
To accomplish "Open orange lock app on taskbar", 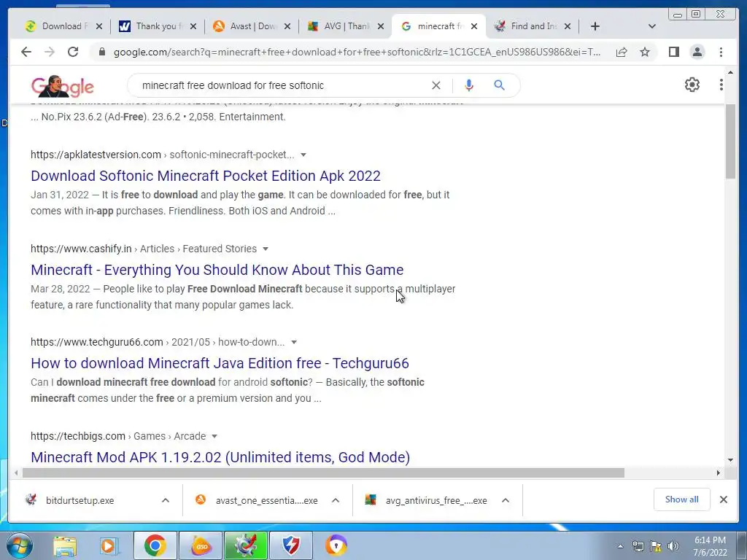I will [336, 545].
